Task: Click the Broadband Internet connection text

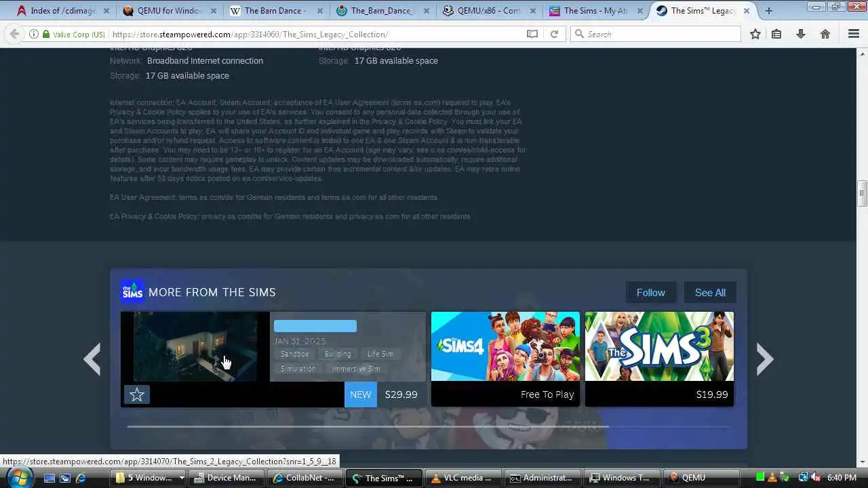Action: point(205,60)
